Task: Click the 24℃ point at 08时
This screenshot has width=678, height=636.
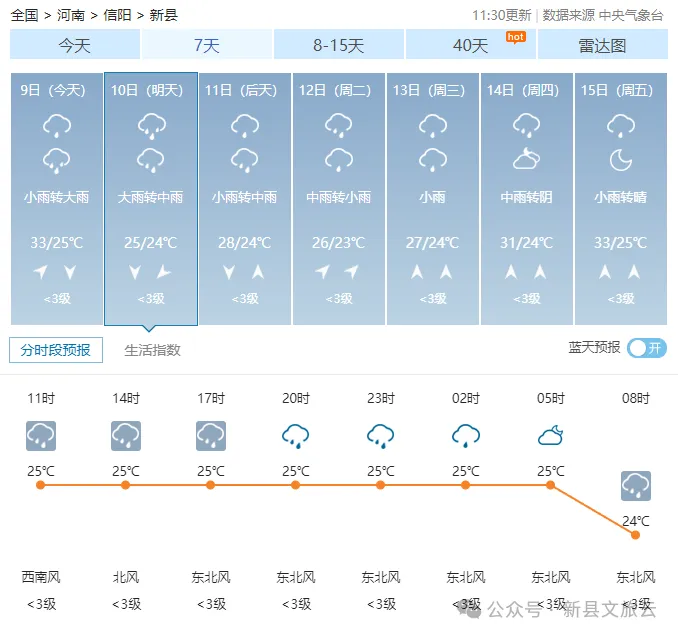Action: click(635, 535)
